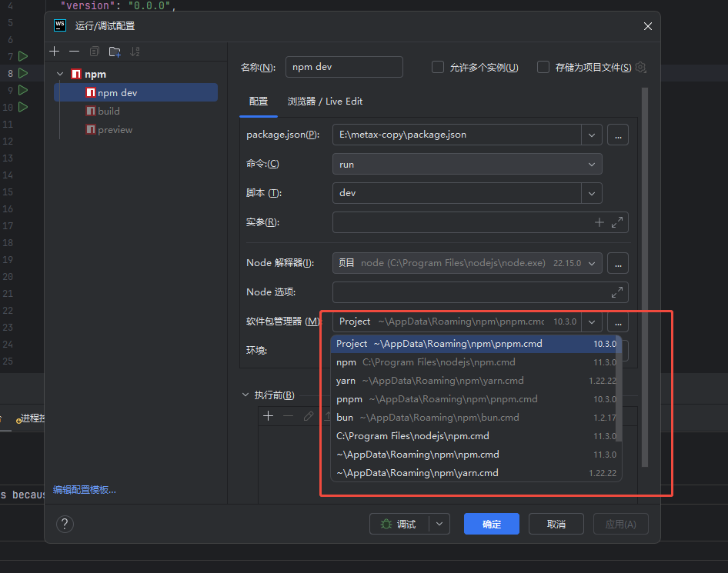
Task: Click the 应用 button
Action: click(x=621, y=525)
